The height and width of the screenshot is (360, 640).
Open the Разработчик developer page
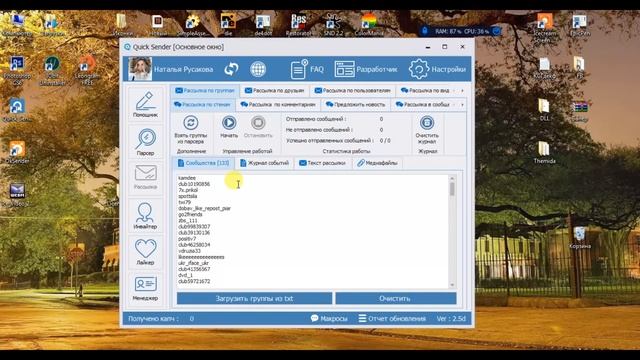[x=366, y=69]
